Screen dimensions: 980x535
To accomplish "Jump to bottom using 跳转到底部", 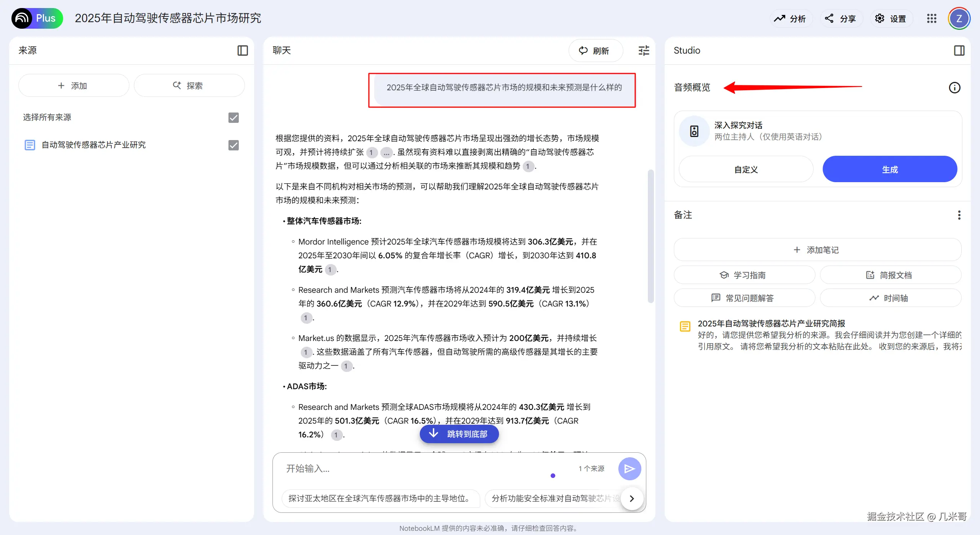I will point(459,434).
